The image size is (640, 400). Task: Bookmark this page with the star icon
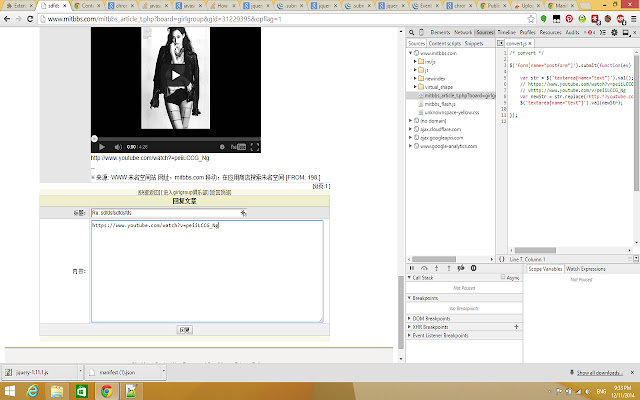point(531,19)
